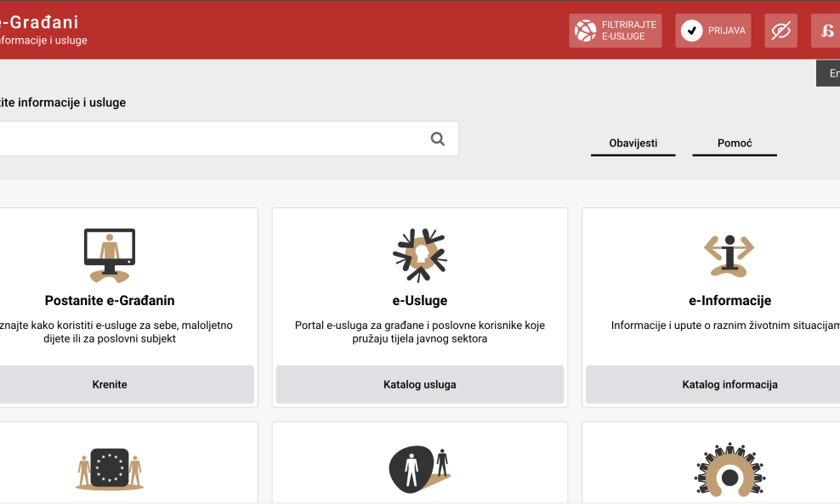Toggle the crossed-eye accessibility icon
Viewport: 840px width, 504px height.
tap(780, 30)
